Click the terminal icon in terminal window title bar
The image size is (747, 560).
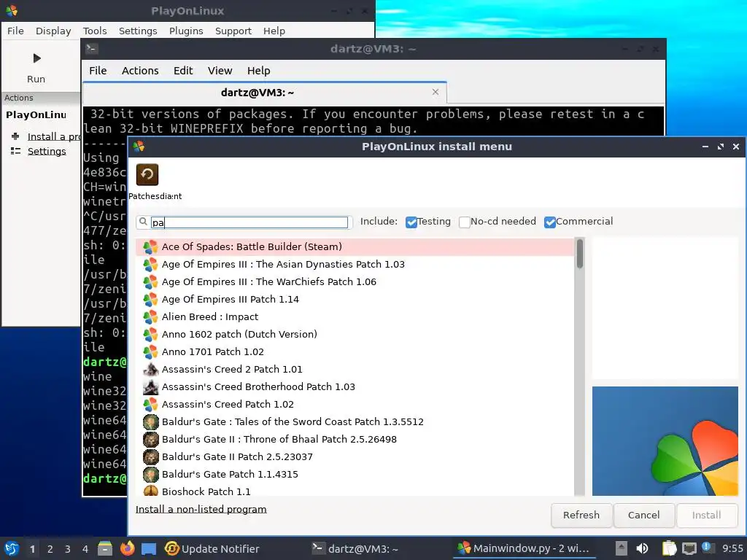[x=91, y=49]
